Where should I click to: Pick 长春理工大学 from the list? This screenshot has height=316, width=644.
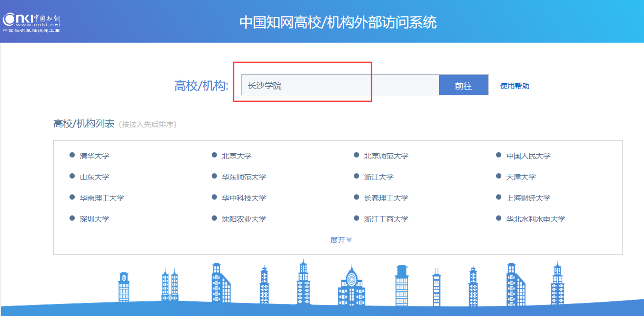pyautogui.click(x=385, y=198)
